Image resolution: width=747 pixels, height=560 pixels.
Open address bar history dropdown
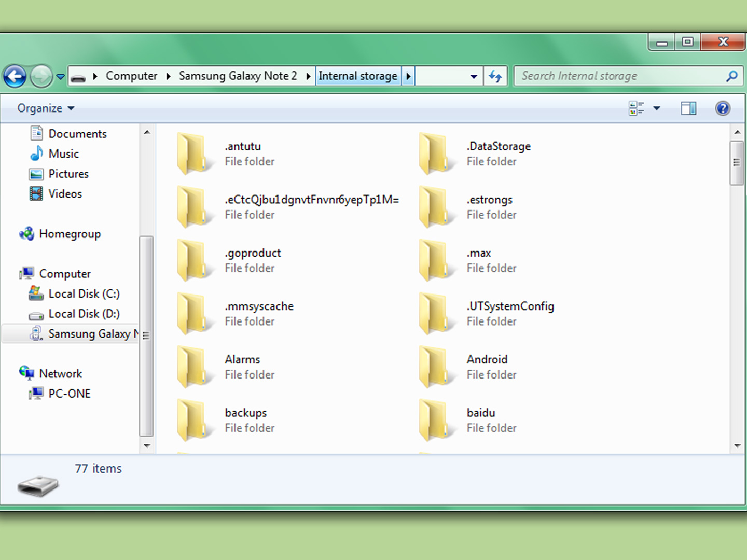(474, 77)
